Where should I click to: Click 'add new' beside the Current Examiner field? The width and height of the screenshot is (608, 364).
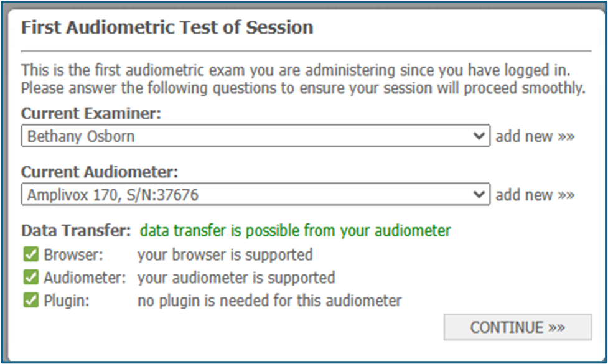[535, 136]
